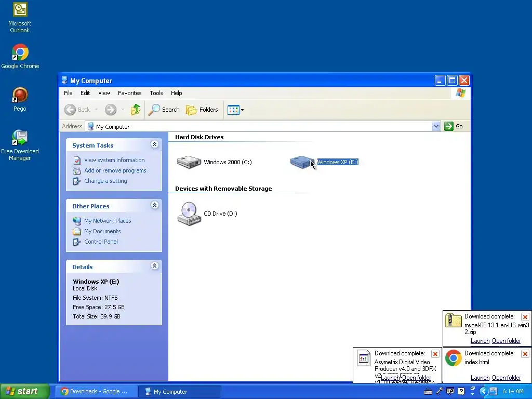Switch to Downloads - Google Chrome taskbar button
This screenshot has height=399, width=532.
96,392
